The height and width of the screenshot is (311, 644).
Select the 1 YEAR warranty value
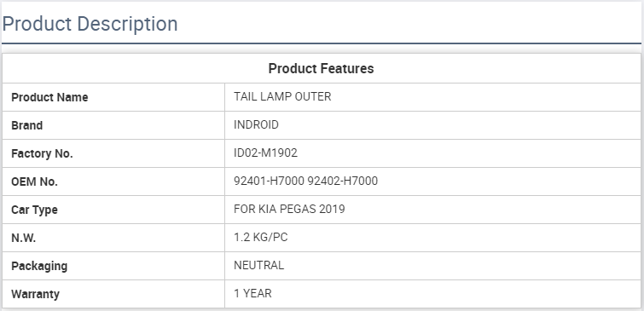[252, 294]
